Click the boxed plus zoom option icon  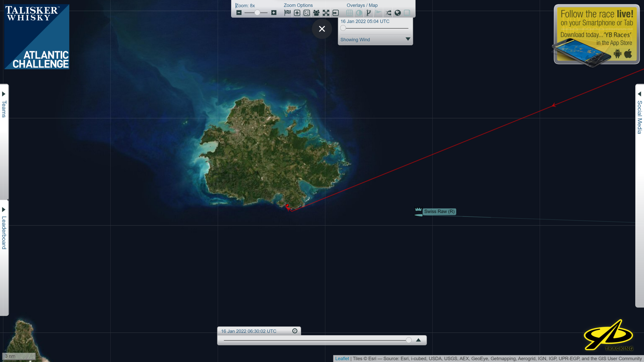pyautogui.click(x=297, y=13)
